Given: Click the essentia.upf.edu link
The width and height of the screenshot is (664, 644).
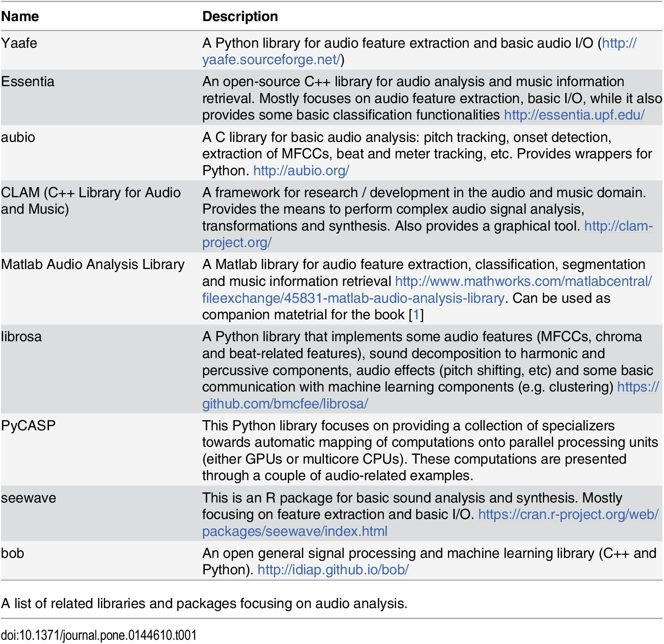Looking at the screenshot, I should [x=575, y=115].
